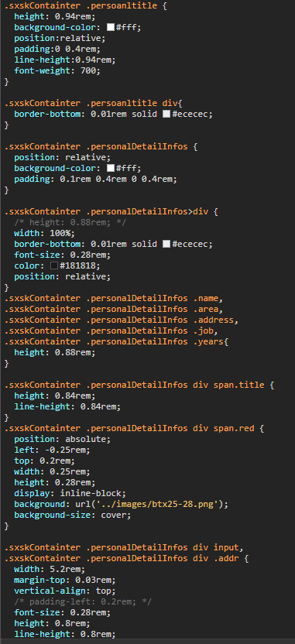Click the "div .addr {" selector line
This screenshot has width=295, height=644.
(126, 558)
